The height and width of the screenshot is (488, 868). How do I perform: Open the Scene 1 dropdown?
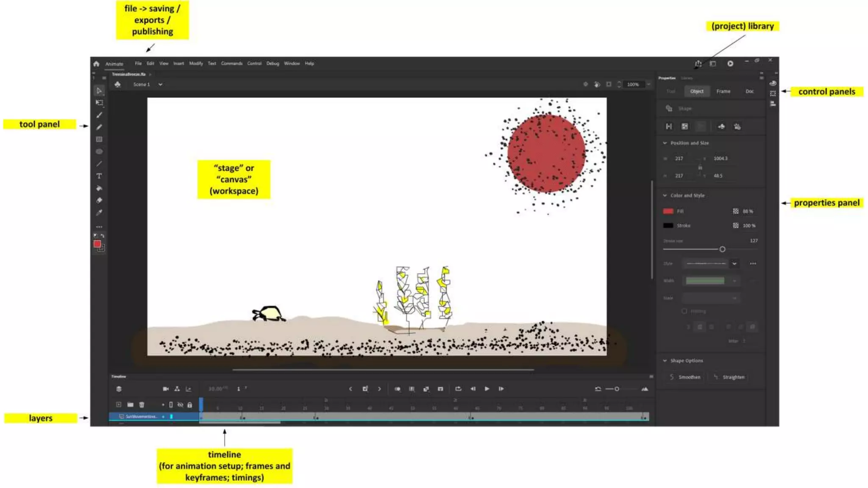(x=160, y=85)
